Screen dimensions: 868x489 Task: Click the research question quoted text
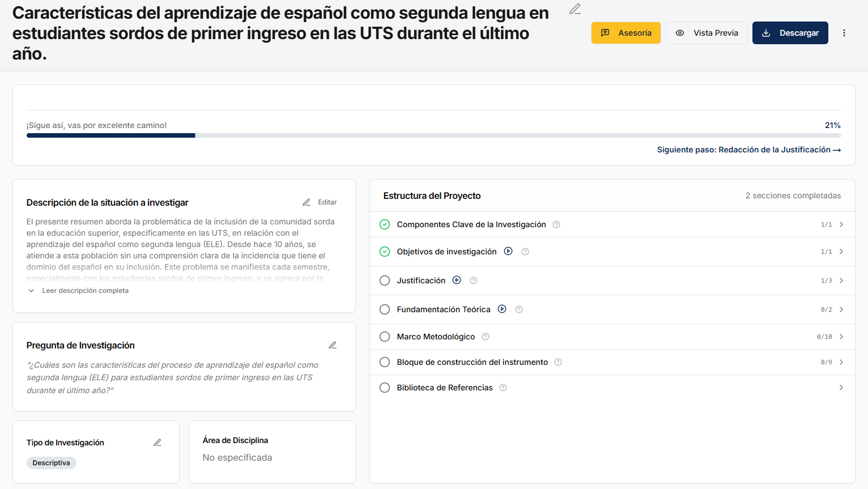(173, 377)
